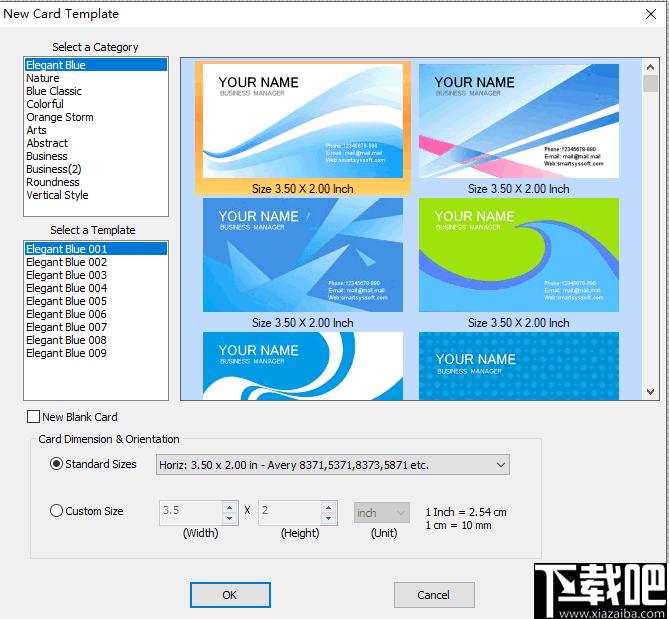This screenshot has height=619, width=669.
Task: Click the white and blue curved card thumbnail
Action: (303, 366)
